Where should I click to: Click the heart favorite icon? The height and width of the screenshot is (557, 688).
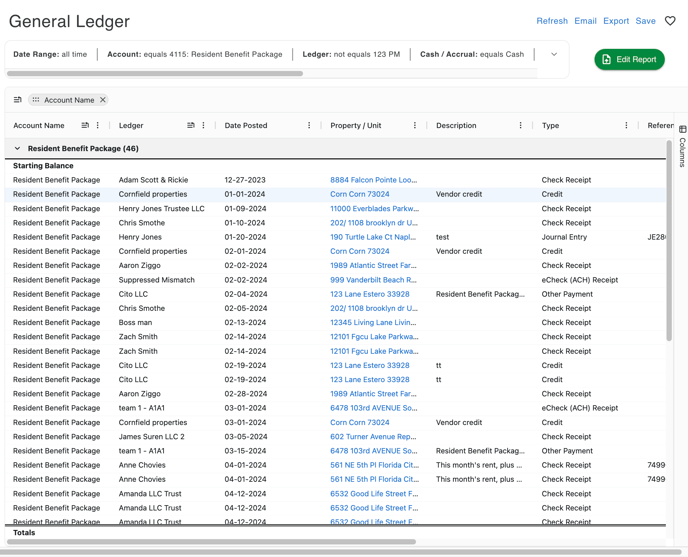click(x=670, y=21)
